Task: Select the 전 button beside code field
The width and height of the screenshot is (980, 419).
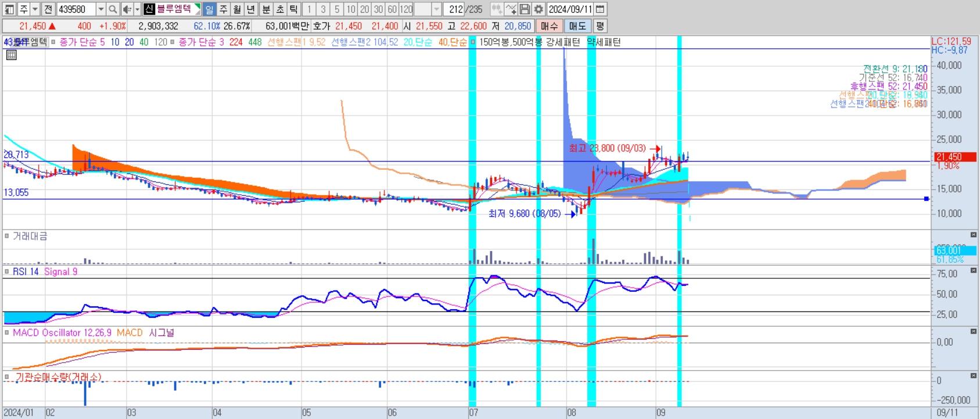Action: [48, 9]
